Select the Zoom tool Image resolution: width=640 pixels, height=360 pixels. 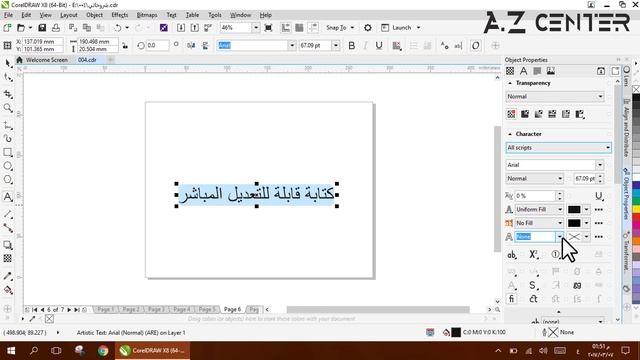tap(8, 108)
